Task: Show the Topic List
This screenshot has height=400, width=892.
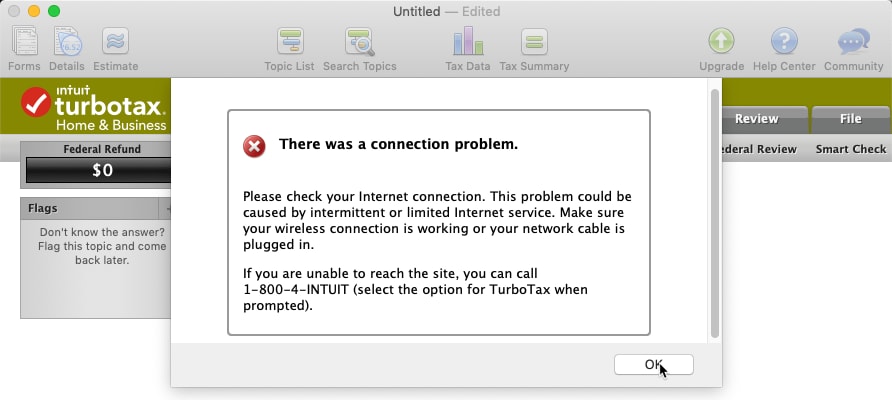Action: (290, 42)
